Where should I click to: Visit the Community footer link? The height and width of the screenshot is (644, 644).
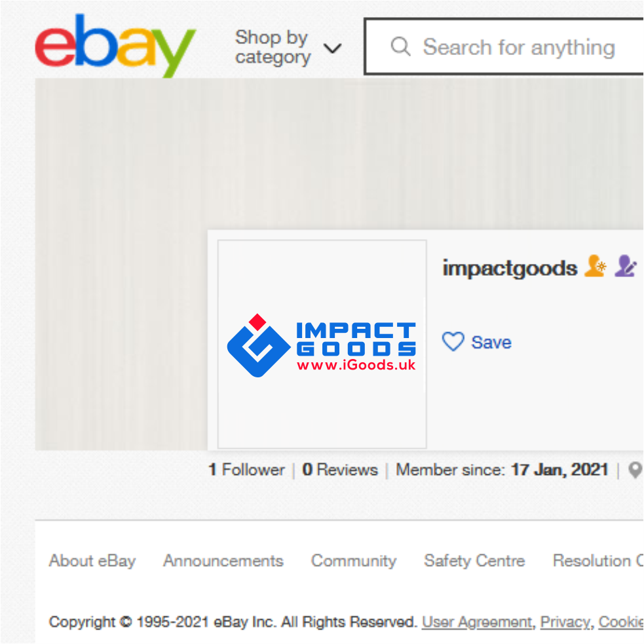[354, 561]
